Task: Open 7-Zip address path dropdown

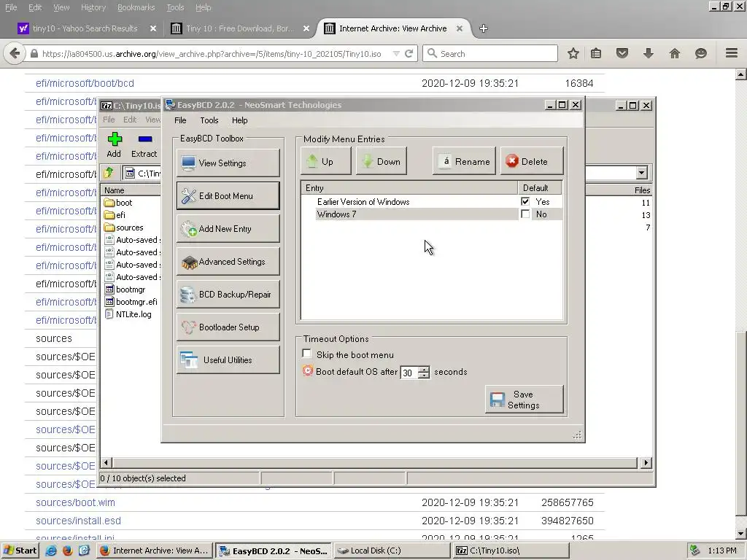Action: click(x=642, y=173)
